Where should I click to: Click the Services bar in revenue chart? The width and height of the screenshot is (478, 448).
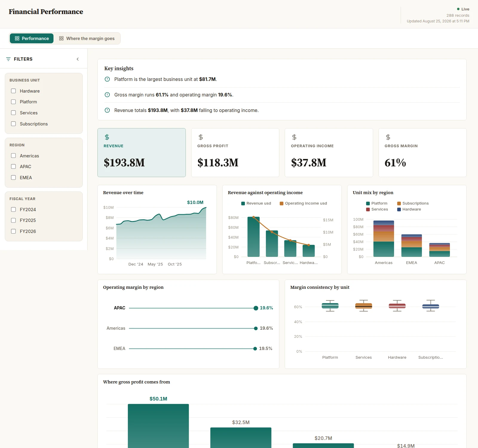tap(290, 248)
